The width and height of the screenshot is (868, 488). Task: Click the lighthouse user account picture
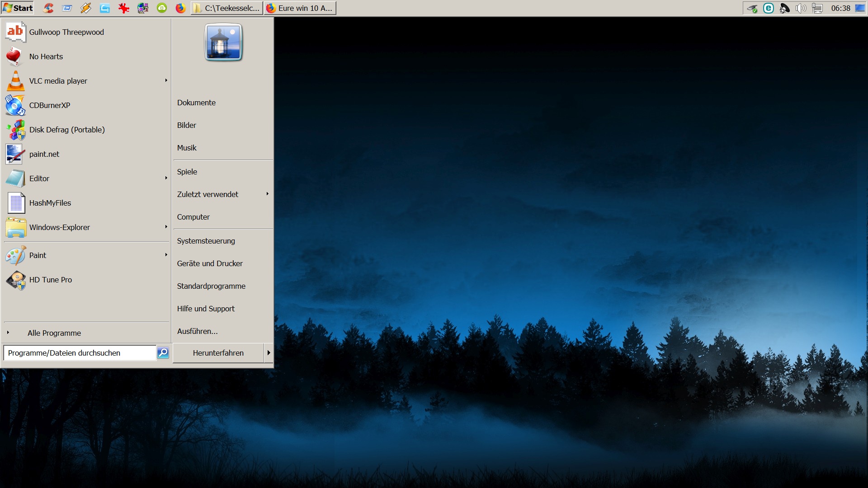[223, 42]
